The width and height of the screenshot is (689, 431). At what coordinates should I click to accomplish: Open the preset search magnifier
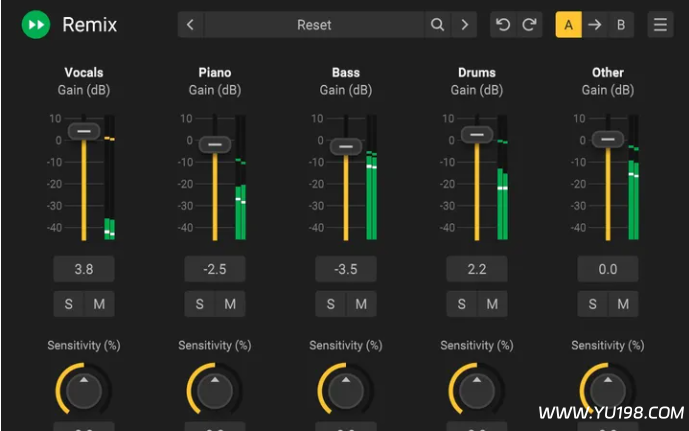pos(437,25)
